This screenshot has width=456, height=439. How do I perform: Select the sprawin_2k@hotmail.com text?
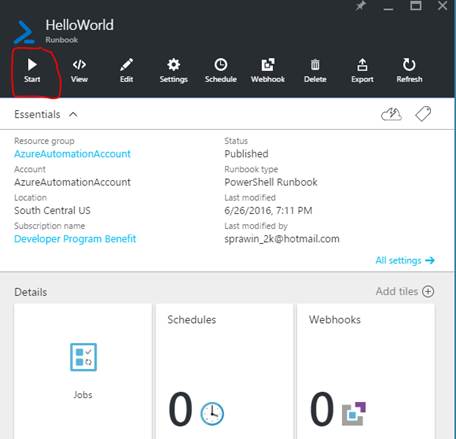(282, 239)
